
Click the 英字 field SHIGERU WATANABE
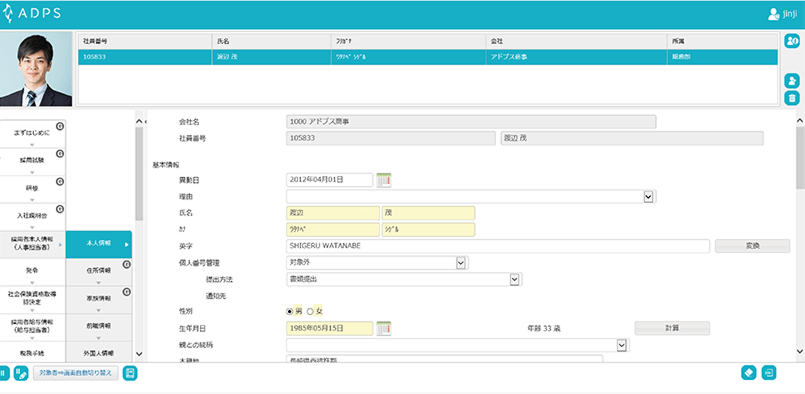pos(497,246)
